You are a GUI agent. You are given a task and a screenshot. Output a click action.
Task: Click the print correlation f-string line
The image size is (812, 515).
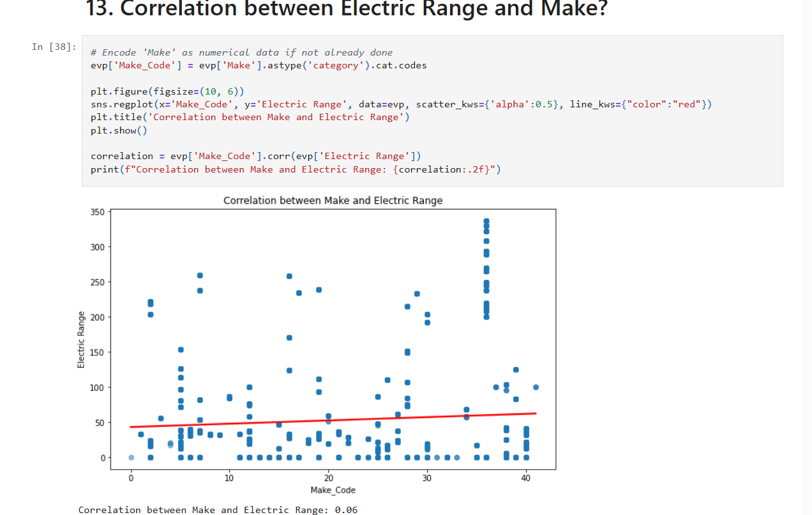coord(296,169)
